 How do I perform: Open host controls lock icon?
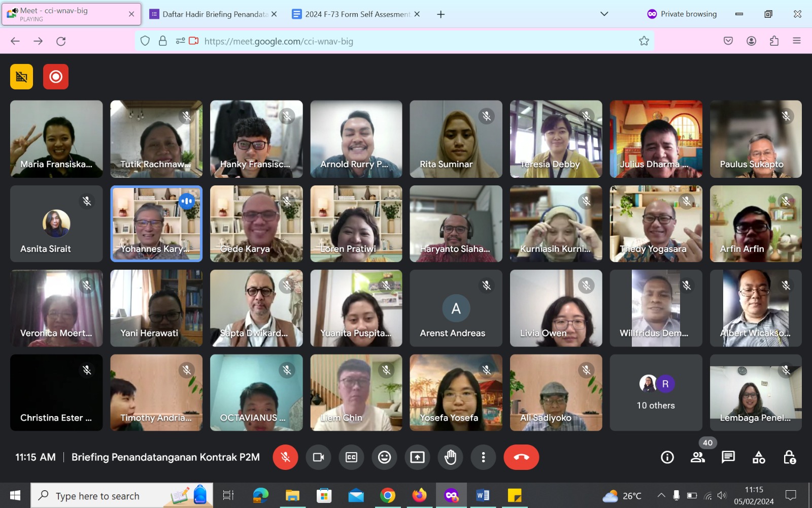(x=789, y=457)
